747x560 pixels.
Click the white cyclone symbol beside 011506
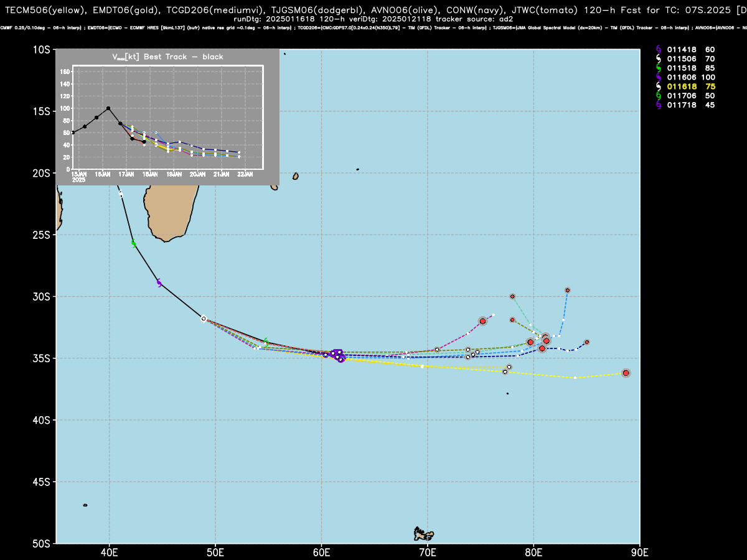(659, 58)
